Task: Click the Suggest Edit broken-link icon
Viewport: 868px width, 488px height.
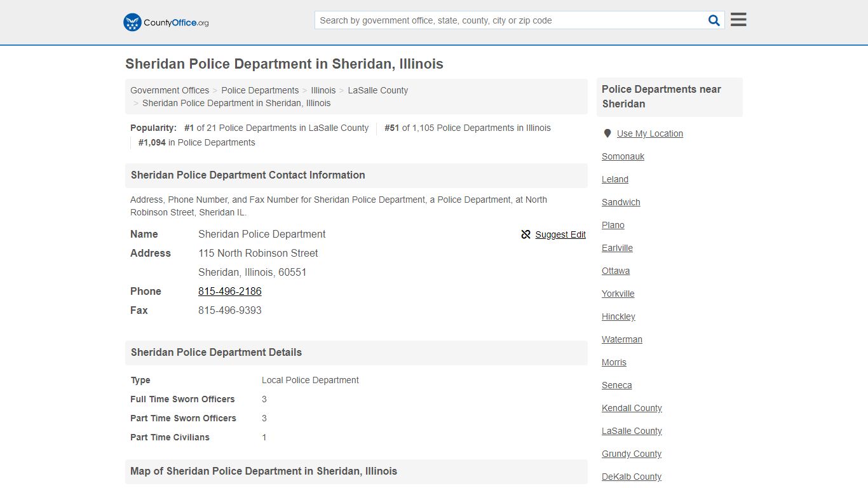Action: 526,234
